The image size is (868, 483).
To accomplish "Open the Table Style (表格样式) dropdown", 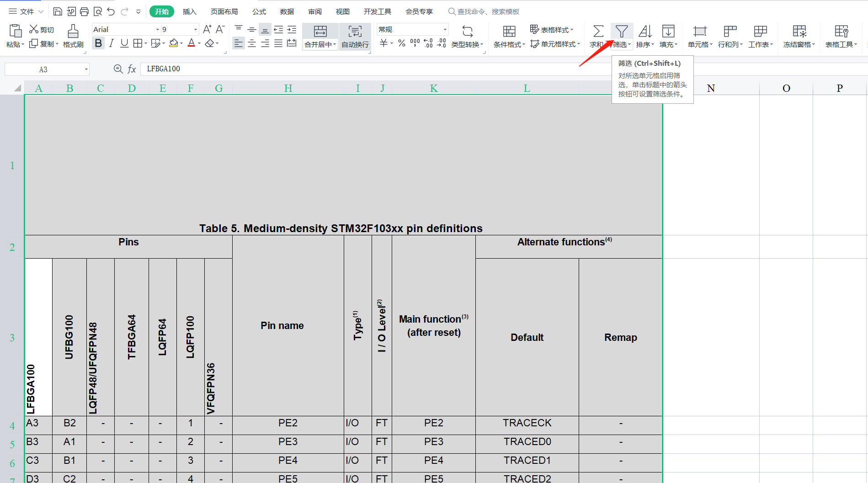I will (x=552, y=29).
